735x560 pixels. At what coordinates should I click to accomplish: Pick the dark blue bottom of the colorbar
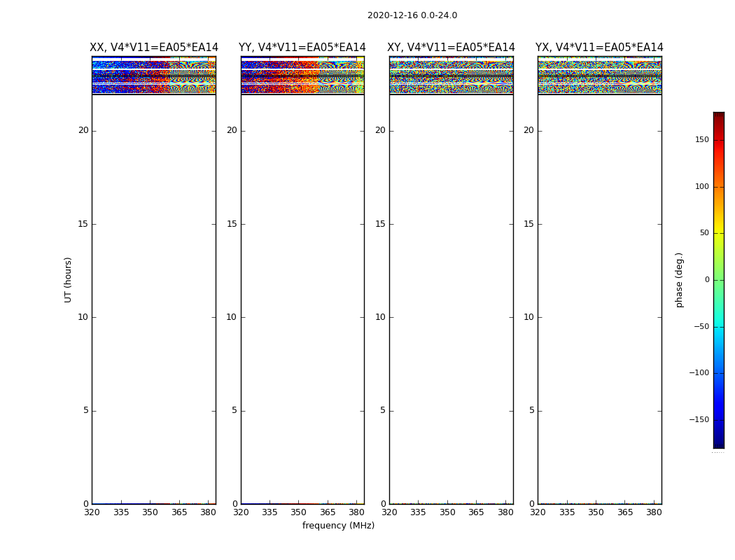pyautogui.click(x=718, y=444)
